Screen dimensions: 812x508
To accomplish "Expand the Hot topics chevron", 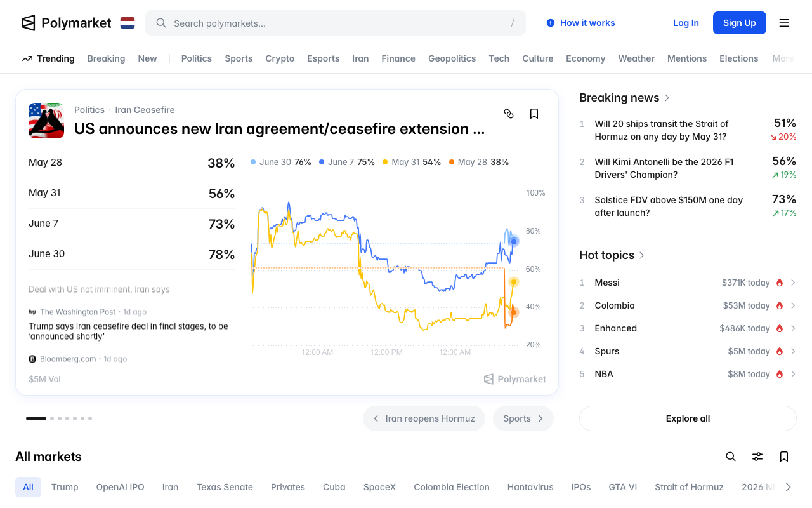I will pyautogui.click(x=641, y=255).
